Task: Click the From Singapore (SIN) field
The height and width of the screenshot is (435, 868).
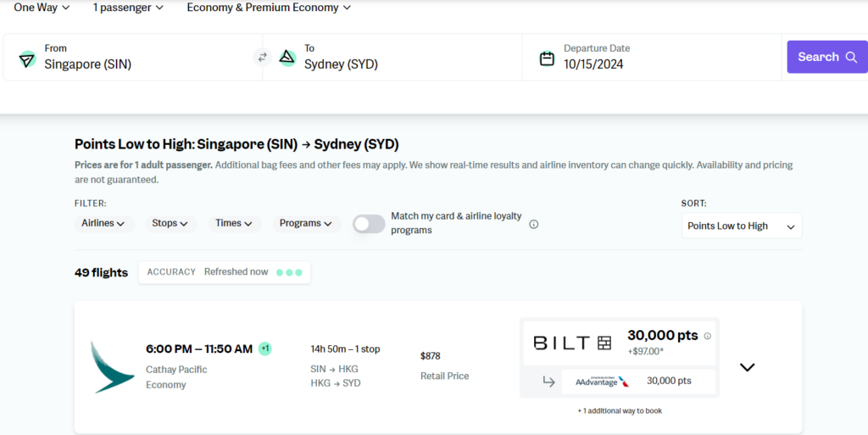Action: click(x=133, y=57)
